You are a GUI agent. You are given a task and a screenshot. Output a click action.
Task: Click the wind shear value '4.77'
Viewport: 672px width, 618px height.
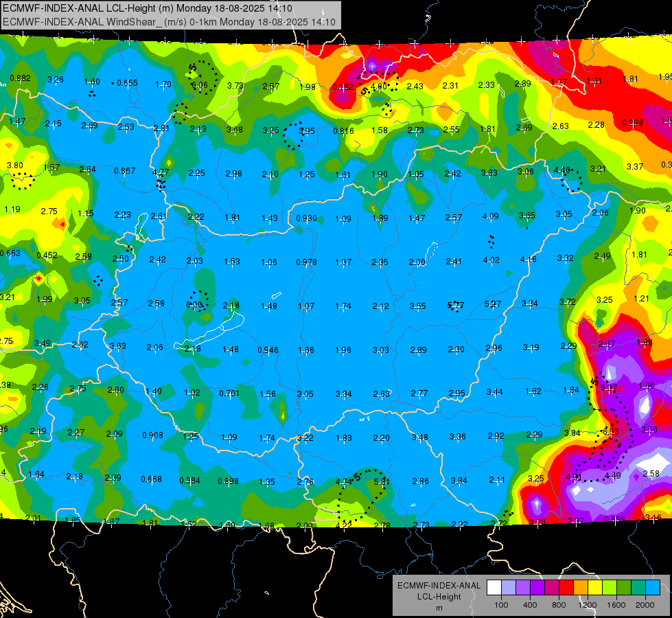coord(161,172)
